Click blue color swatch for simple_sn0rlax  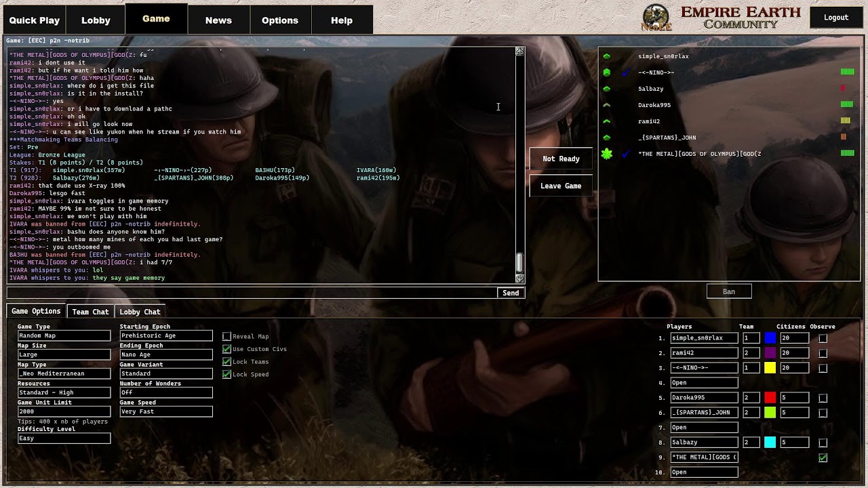pyautogui.click(x=770, y=338)
